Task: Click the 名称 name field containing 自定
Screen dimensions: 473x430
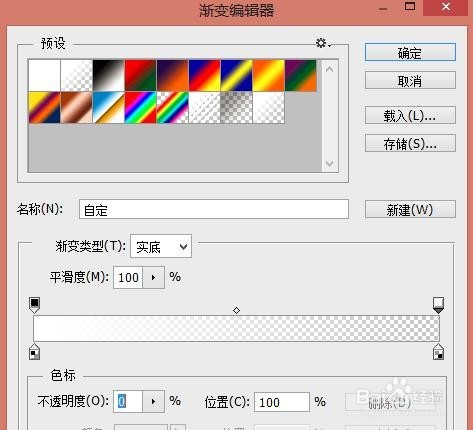Action: coord(214,209)
